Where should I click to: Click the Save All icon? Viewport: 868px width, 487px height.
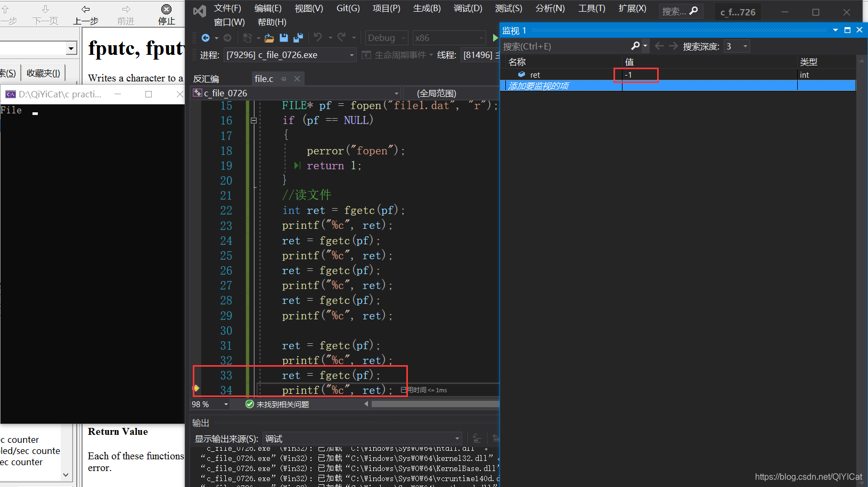(298, 38)
